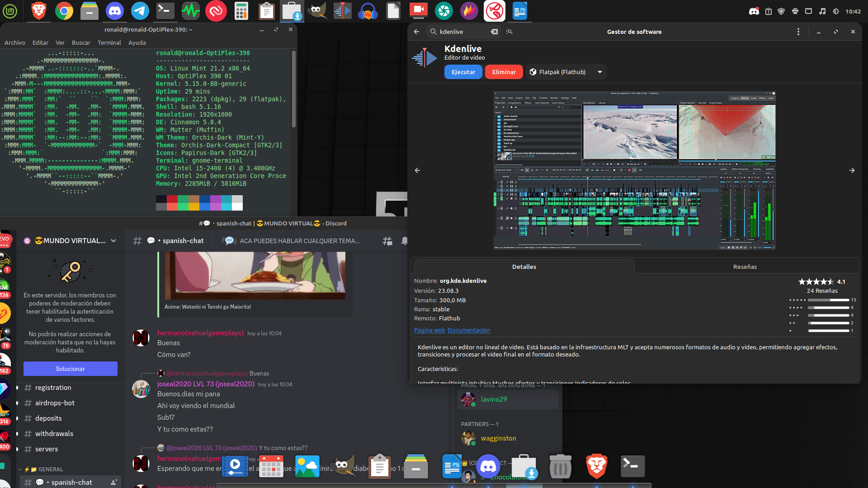Viewport: 868px width, 488px height.
Task: Open the music note sound tray icon
Action: [822, 11]
